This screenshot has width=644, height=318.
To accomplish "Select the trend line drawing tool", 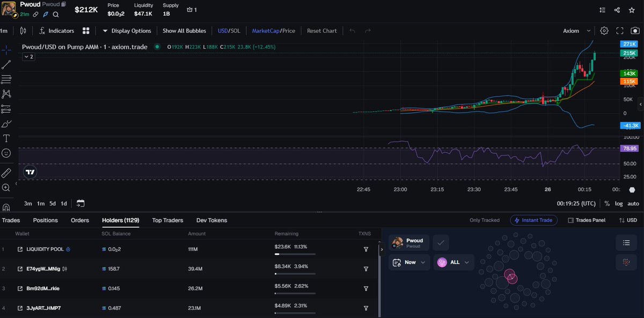I will point(6,64).
